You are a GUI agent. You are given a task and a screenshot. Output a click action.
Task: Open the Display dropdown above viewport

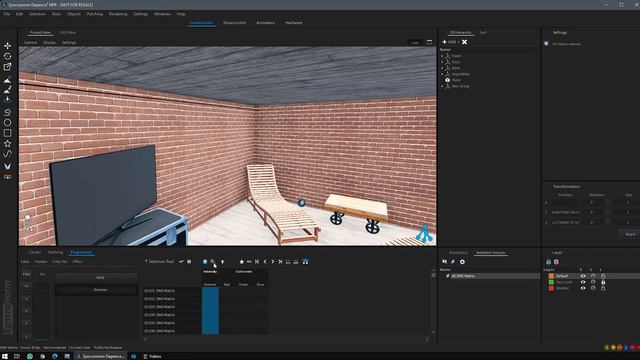click(49, 42)
